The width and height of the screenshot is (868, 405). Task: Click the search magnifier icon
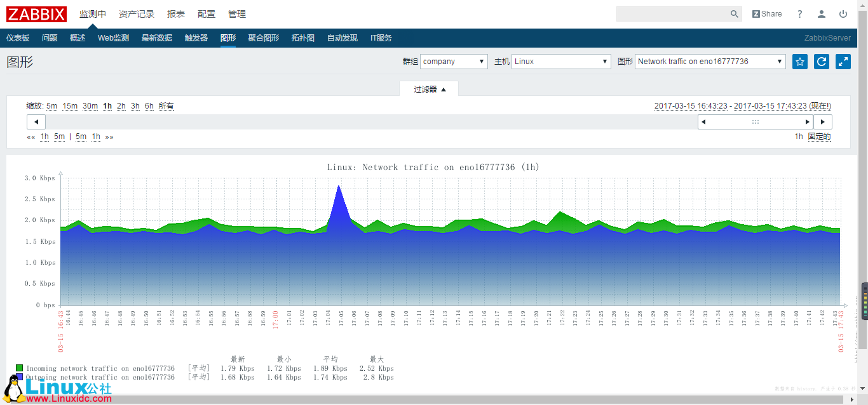(x=734, y=13)
